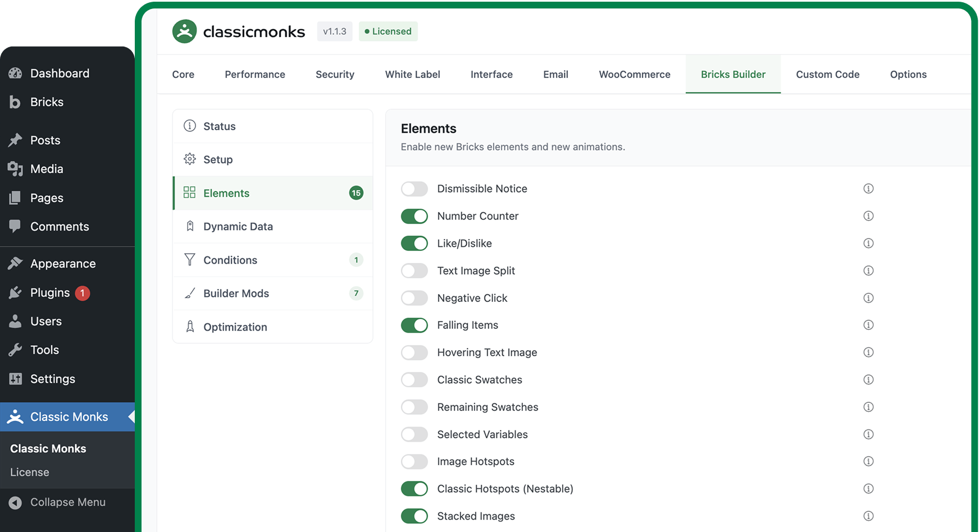Select the Tools wrench icon
This screenshot has width=980, height=532.
[14, 350]
